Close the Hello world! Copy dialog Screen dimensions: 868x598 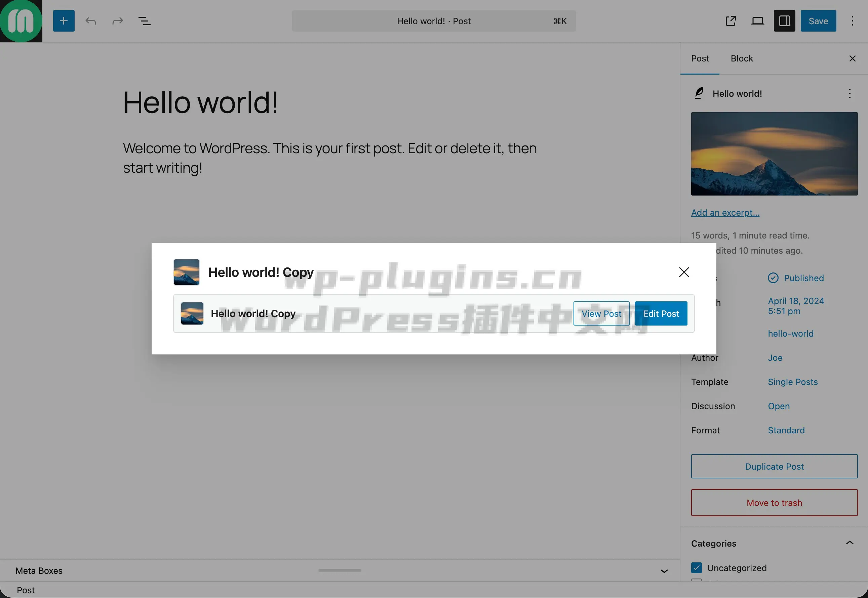[x=684, y=272]
